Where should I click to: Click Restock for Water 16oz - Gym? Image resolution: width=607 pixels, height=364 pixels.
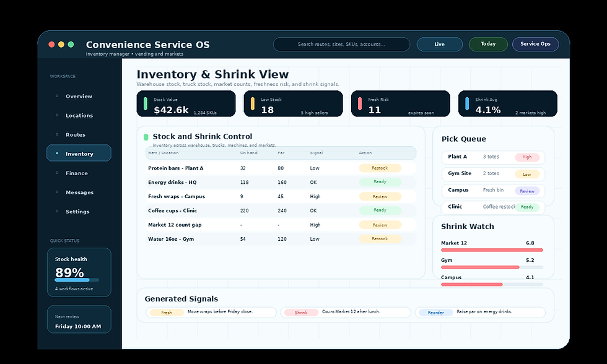pos(380,239)
